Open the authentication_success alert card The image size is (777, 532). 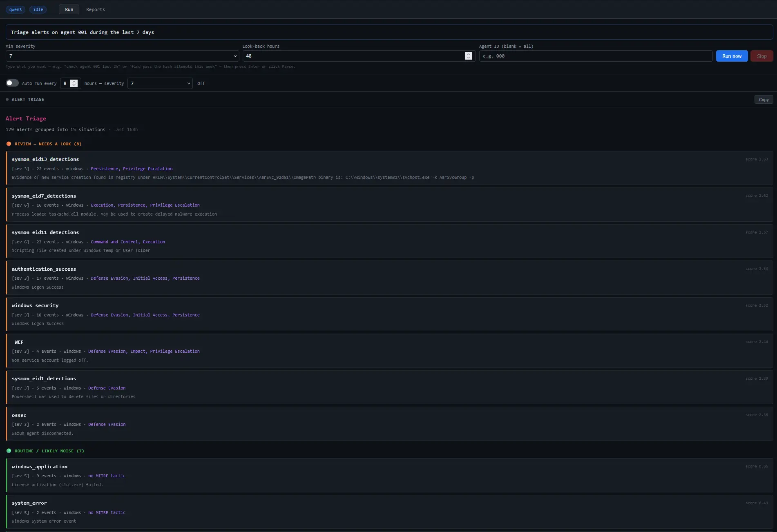pyautogui.click(x=389, y=278)
